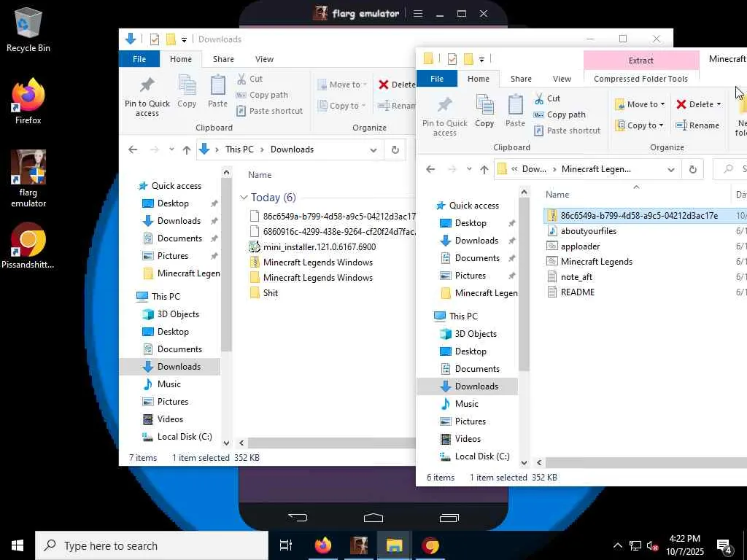Open flarg emulator desktop shortcut

point(28,179)
